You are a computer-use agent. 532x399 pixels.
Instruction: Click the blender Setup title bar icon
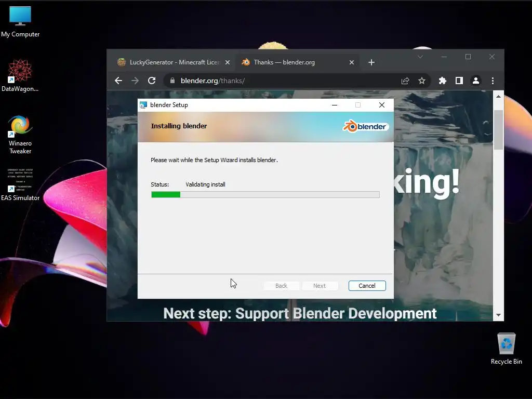[x=143, y=105]
